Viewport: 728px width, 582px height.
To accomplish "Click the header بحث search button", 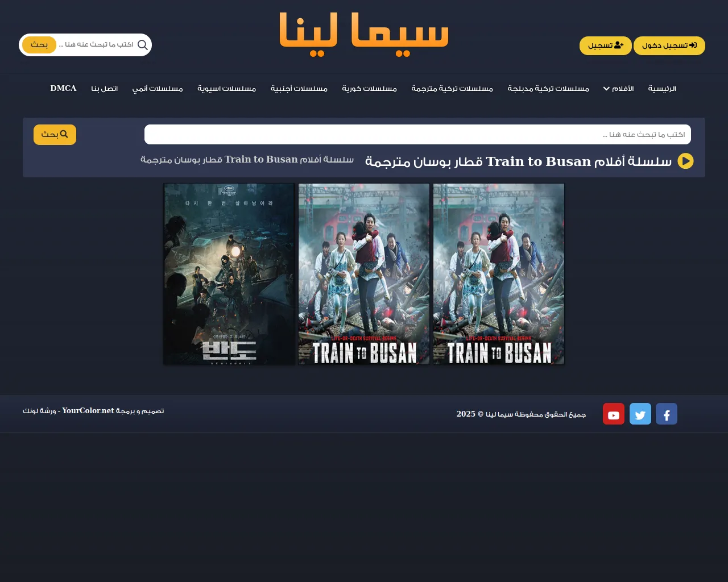I will pyautogui.click(x=39, y=45).
